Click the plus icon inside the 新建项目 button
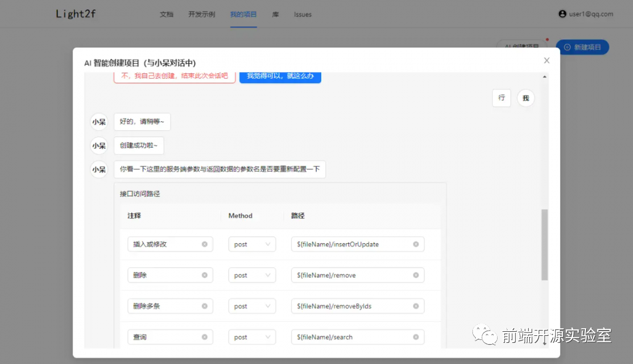Viewport: 633px width, 364px height. pos(566,47)
